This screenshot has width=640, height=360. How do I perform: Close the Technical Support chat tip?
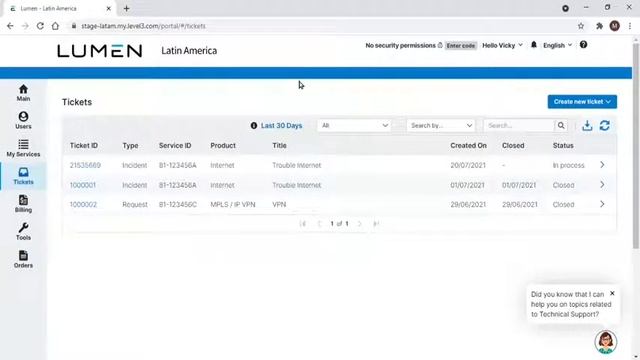[612, 293]
